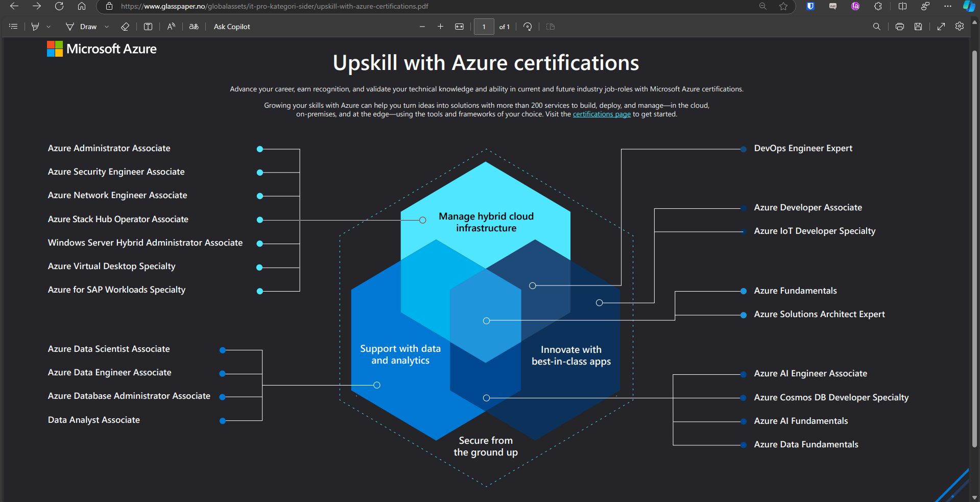The image size is (980, 502).
Task: Open the chat bubble extension icon
Action: (x=833, y=6)
